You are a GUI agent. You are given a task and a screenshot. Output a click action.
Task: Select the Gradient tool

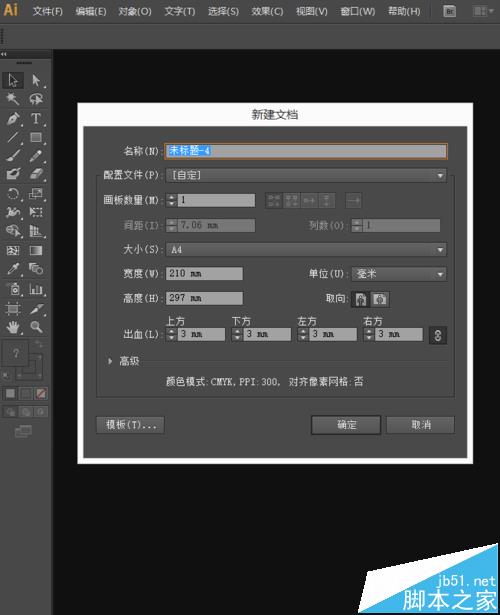(36, 250)
